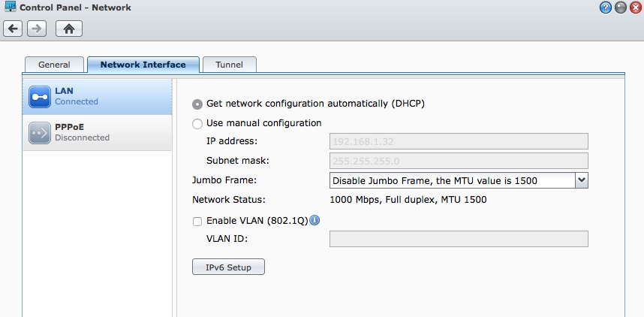Go back with the left arrow button

pyautogui.click(x=13, y=29)
